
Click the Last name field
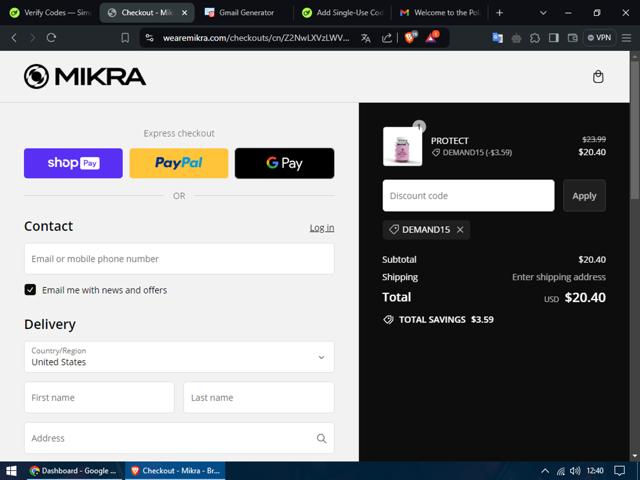click(259, 398)
